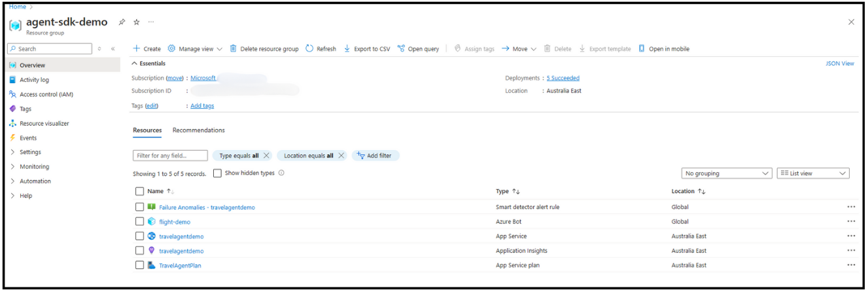Open the No grouping dropdown
This screenshot has width=868, height=292.
pyautogui.click(x=727, y=173)
